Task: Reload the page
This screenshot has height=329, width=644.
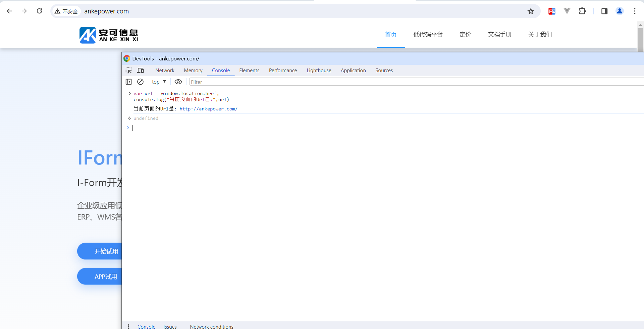Action: 40,11
